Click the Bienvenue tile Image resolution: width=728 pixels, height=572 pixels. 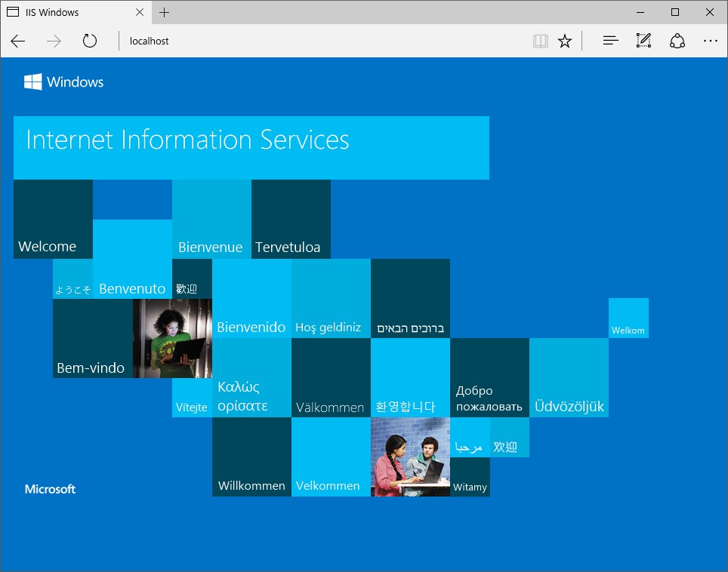tap(211, 219)
